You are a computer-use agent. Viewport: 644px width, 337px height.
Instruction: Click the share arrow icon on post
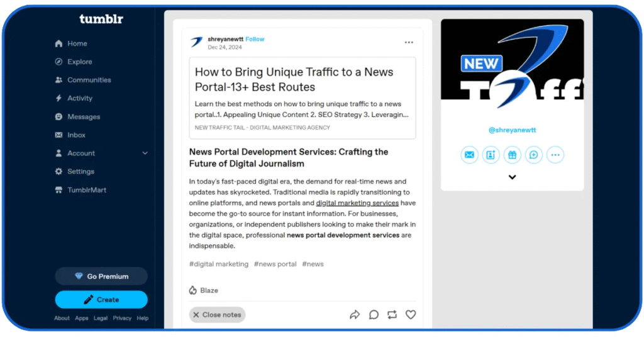[355, 314]
